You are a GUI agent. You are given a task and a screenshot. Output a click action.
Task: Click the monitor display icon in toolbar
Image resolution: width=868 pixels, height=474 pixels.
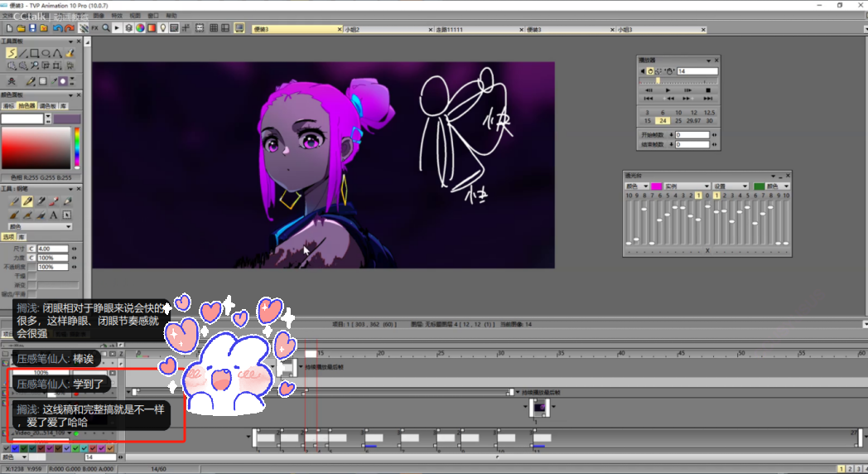pos(239,27)
